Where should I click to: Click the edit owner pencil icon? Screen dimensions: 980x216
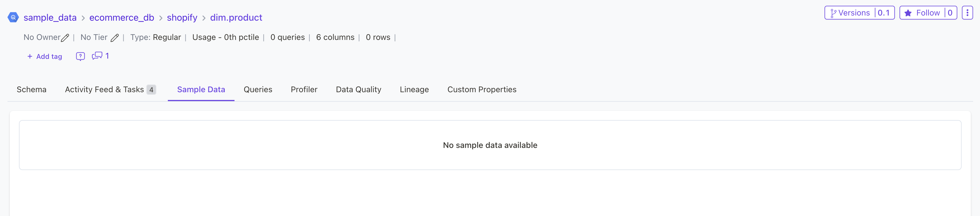click(x=65, y=38)
